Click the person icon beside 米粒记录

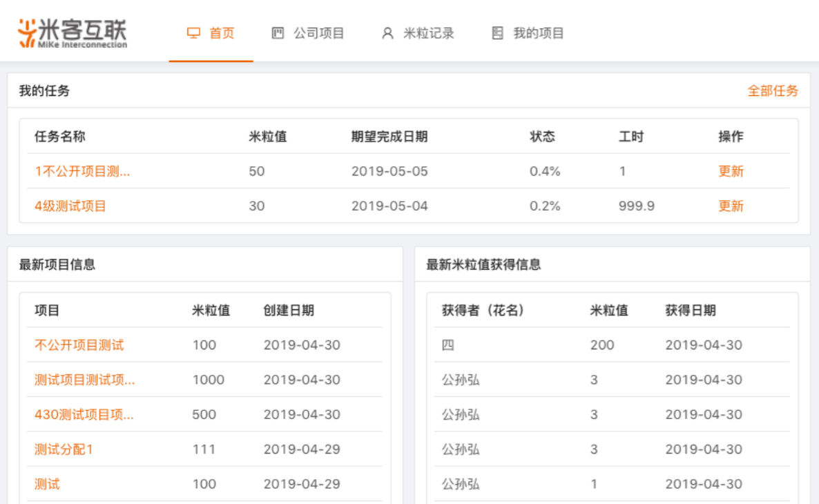[x=387, y=33]
